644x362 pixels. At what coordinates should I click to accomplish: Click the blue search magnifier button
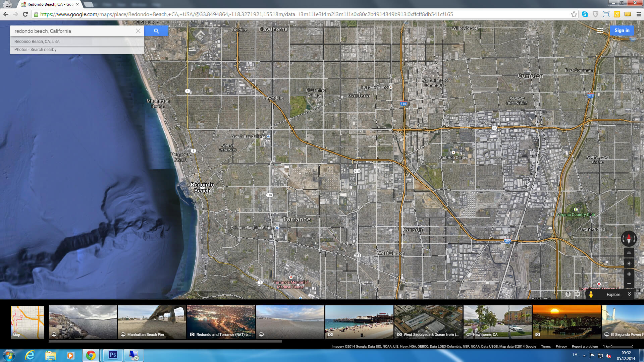(156, 31)
